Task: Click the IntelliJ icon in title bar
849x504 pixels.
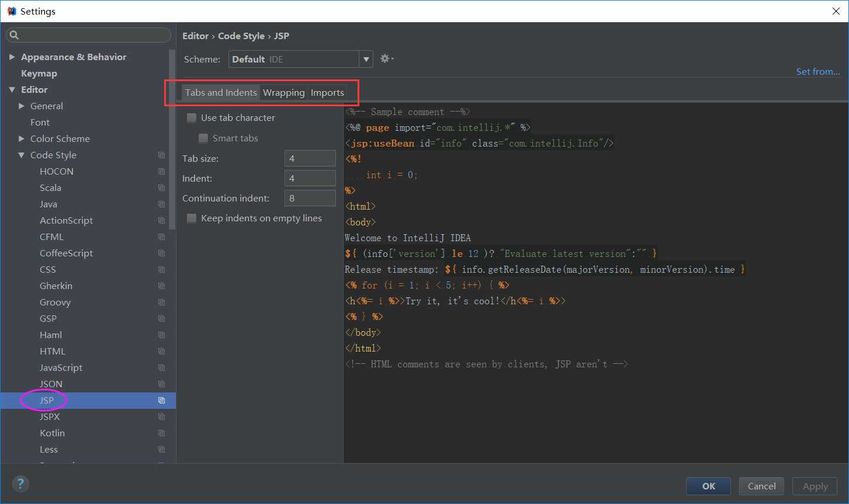Action: click(11, 11)
